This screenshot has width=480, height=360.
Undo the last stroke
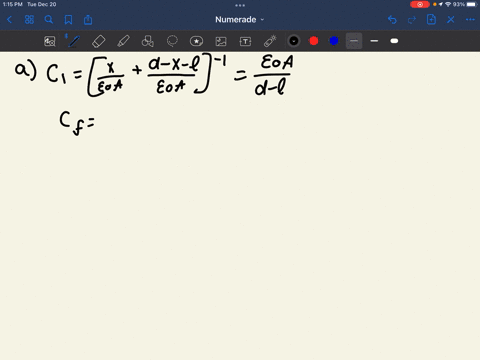coord(392,20)
